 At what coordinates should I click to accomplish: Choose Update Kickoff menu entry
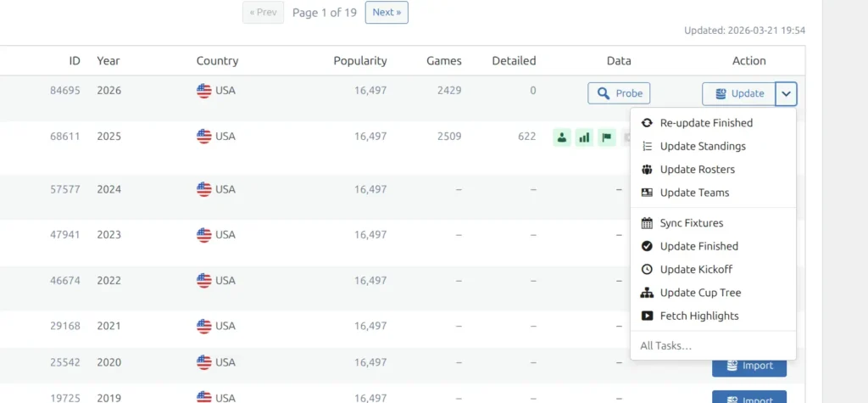713,270
